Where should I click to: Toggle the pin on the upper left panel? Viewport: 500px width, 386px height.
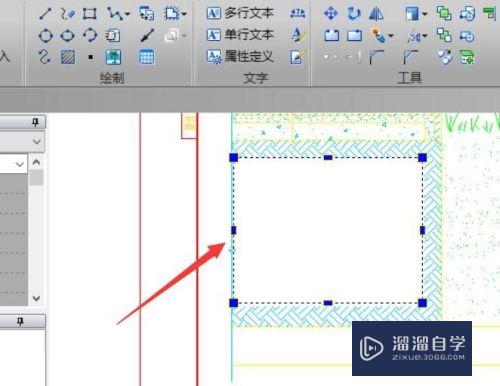click(35, 122)
